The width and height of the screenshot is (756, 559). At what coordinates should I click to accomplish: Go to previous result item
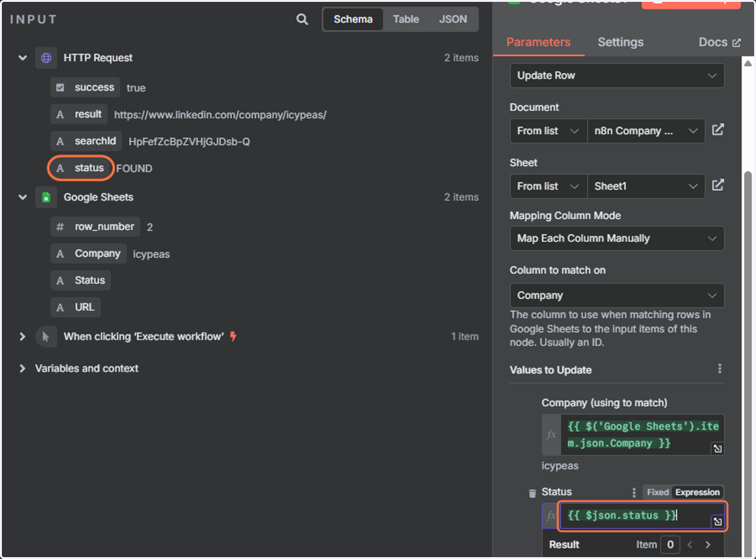coord(690,545)
